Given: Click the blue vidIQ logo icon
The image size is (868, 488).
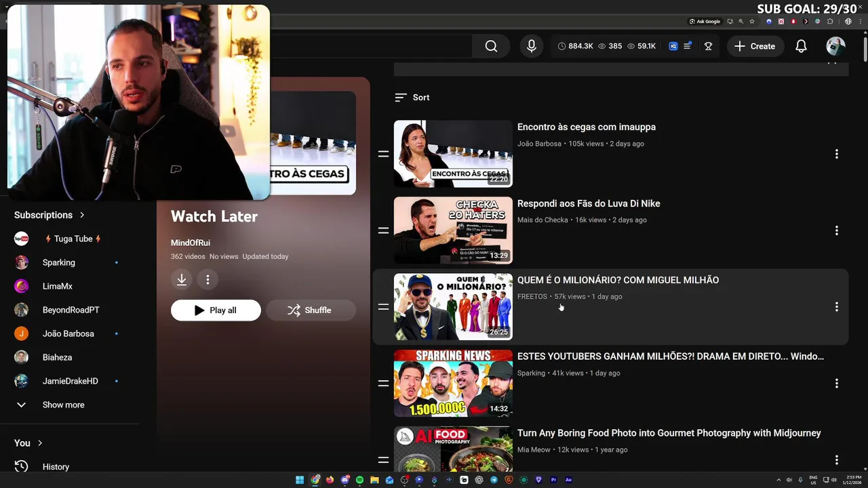Looking at the screenshot, I should pos(673,46).
